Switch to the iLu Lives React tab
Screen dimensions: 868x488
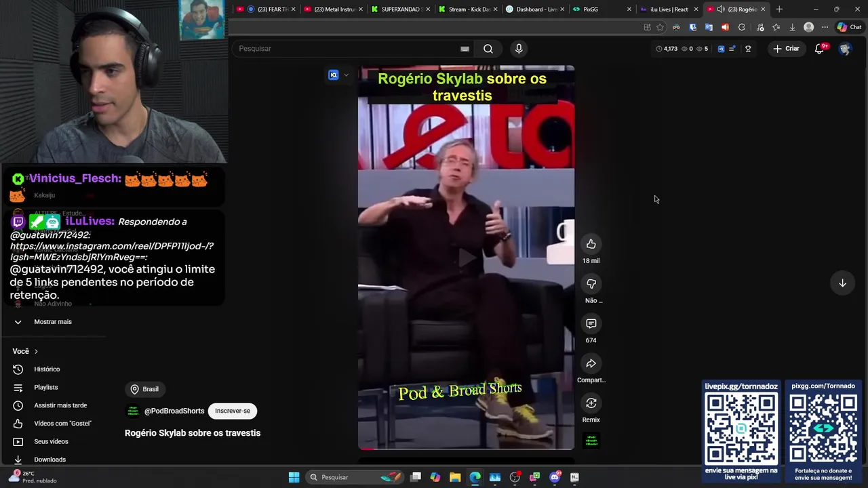(x=668, y=9)
